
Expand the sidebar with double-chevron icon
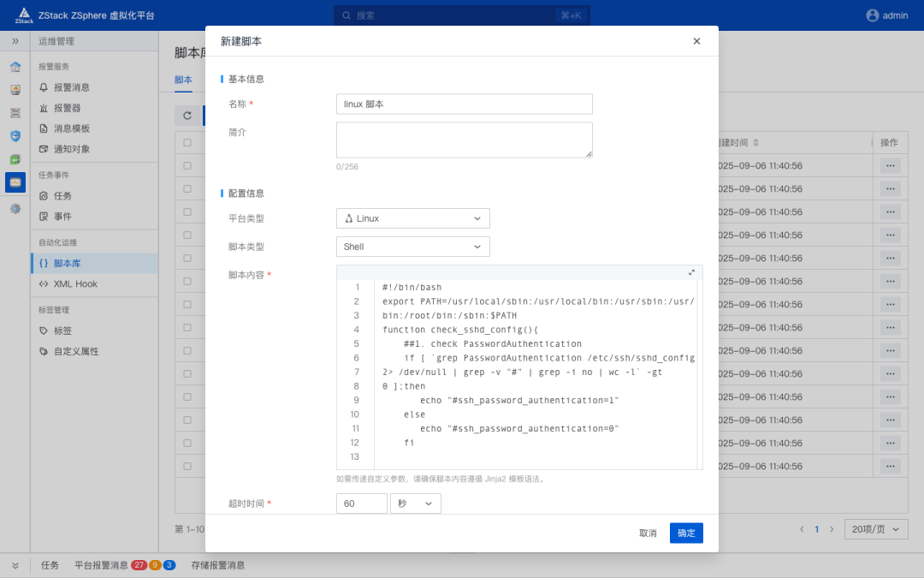click(x=15, y=41)
